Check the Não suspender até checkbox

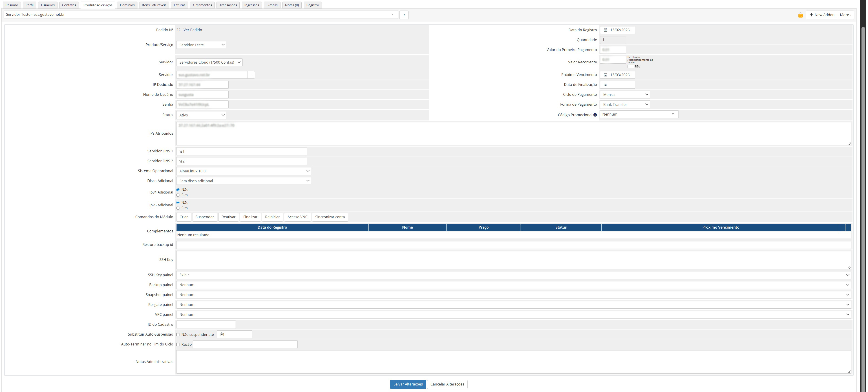point(178,335)
